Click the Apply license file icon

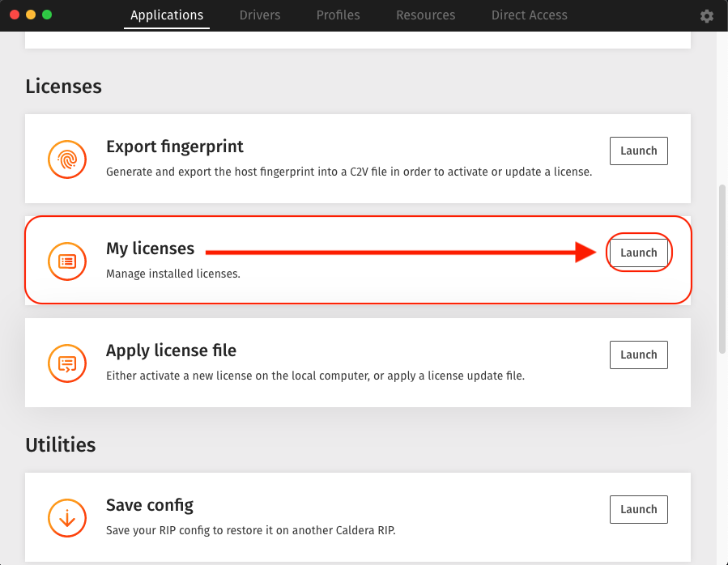coord(67,363)
